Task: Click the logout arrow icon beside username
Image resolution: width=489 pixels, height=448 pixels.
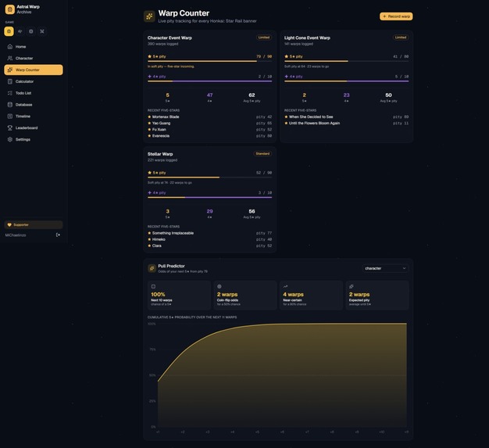Action: [x=58, y=235]
